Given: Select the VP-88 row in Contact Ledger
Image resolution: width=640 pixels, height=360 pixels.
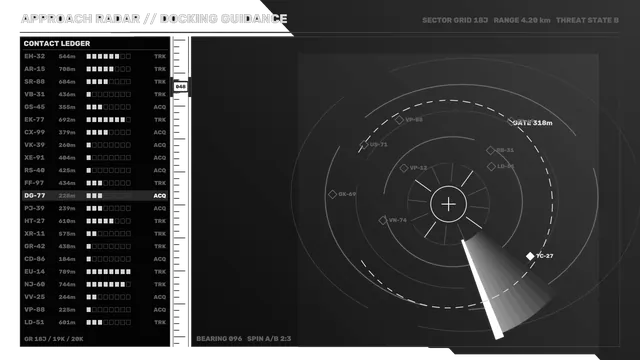Looking at the screenshot, I should coord(95,309).
